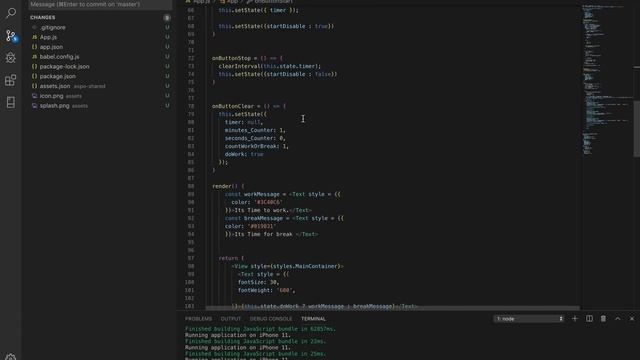
Task: Open the Extensions view icon
Action: (x=11, y=80)
